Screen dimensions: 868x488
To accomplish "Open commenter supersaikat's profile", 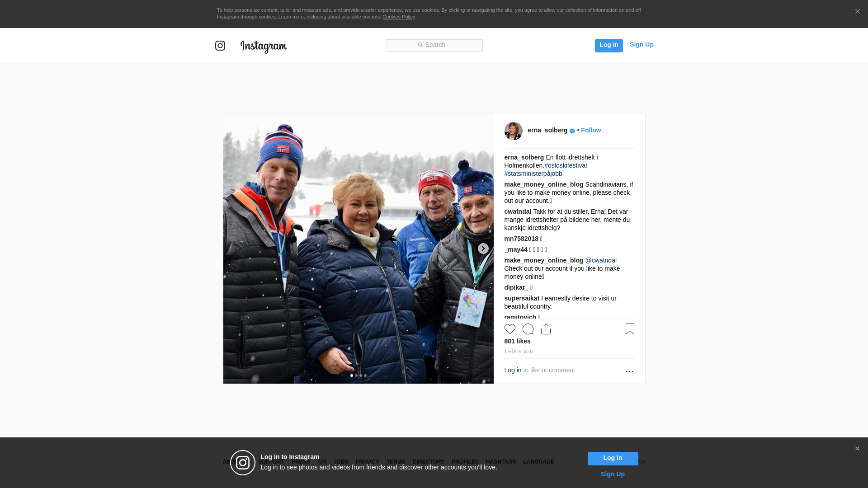I will click(522, 298).
